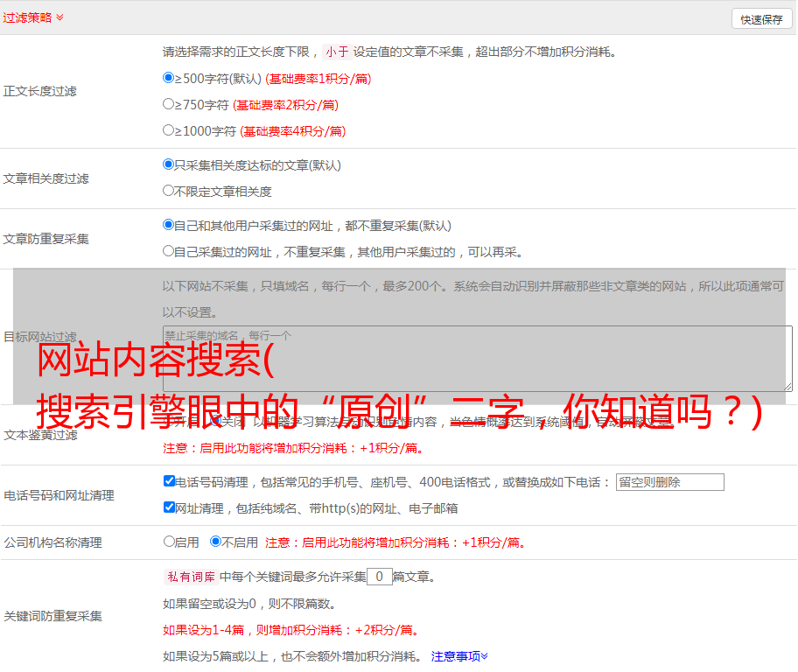The image size is (798, 672).
Task: Select 不启用 for 公司机构名称清理
Action: [x=216, y=541]
